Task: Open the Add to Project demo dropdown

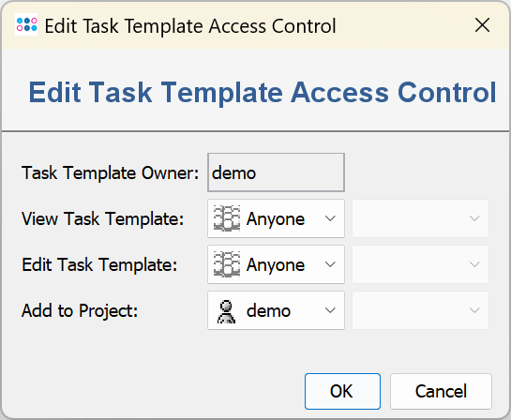Action: [276, 310]
